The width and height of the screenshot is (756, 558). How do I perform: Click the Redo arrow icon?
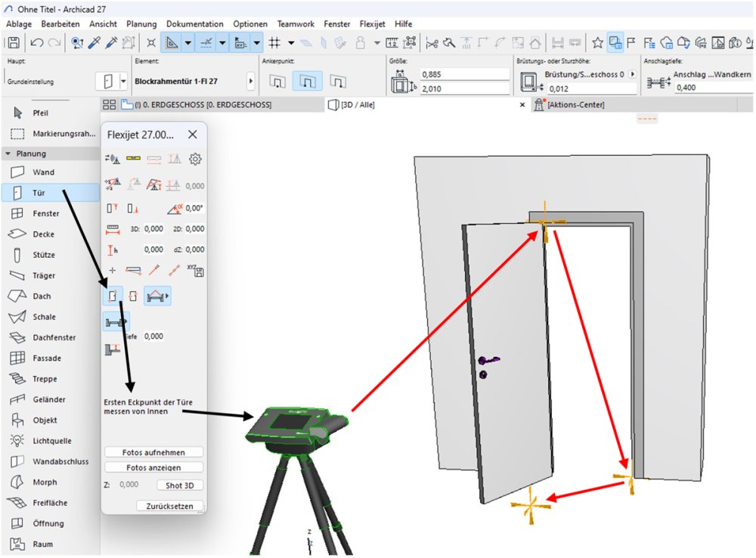pyautogui.click(x=54, y=43)
